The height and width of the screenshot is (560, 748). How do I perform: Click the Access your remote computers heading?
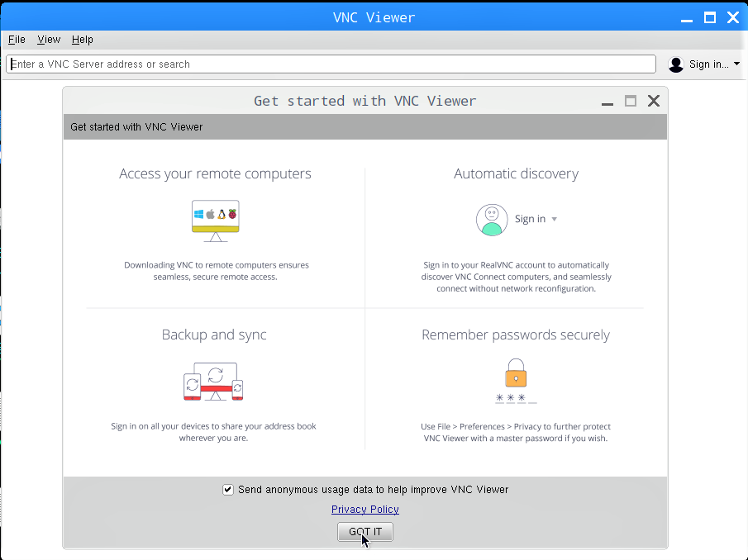[x=215, y=173]
